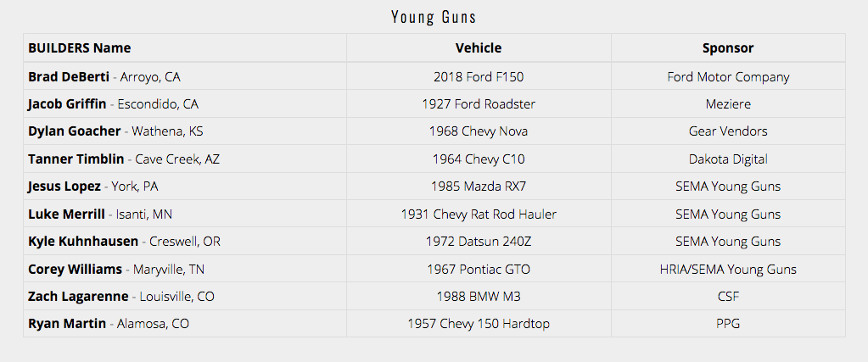Image resolution: width=868 pixels, height=362 pixels.
Task: Click Jesus Lopez in the builders list
Action: pos(64,187)
